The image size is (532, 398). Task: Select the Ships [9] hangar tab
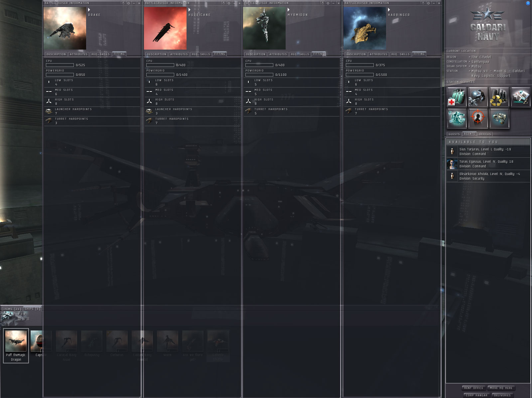point(33,309)
